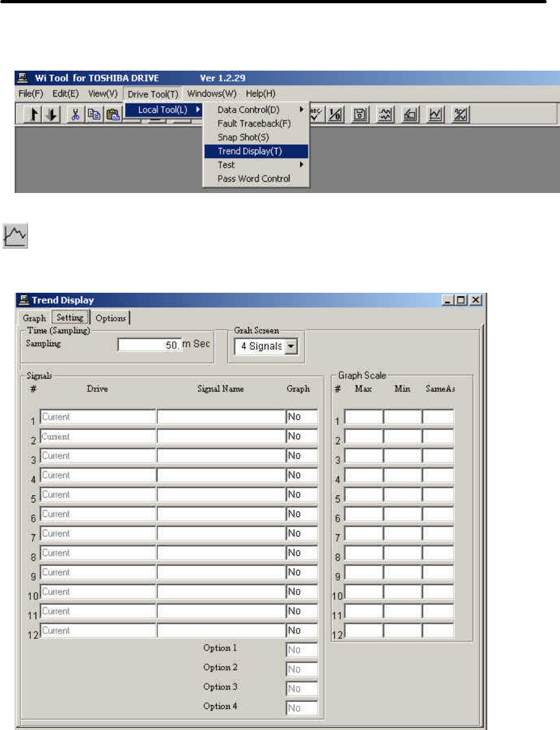
Task: Open the Windows menu
Action: pyautogui.click(x=212, y=94)
